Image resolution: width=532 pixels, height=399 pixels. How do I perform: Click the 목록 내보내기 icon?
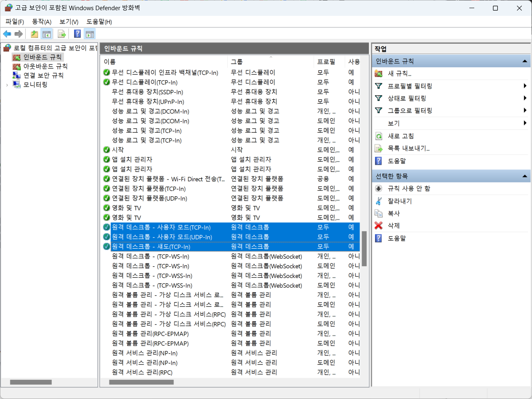[379, 148]
